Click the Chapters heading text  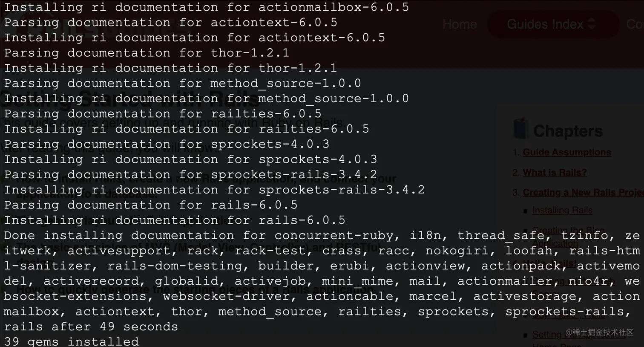point(568,131)
